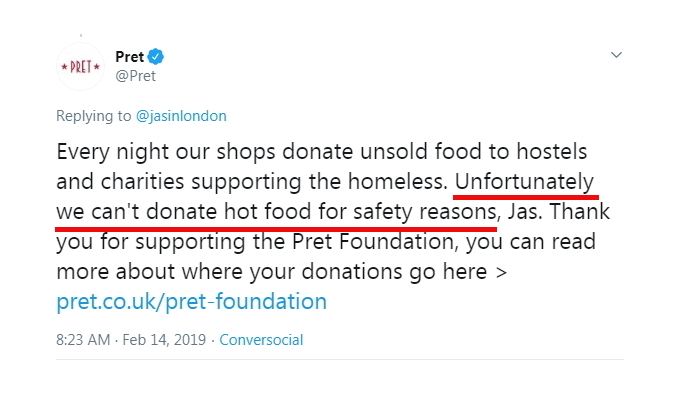Open the Conversocial source link
675x400 pixels.
coord(261,340)
